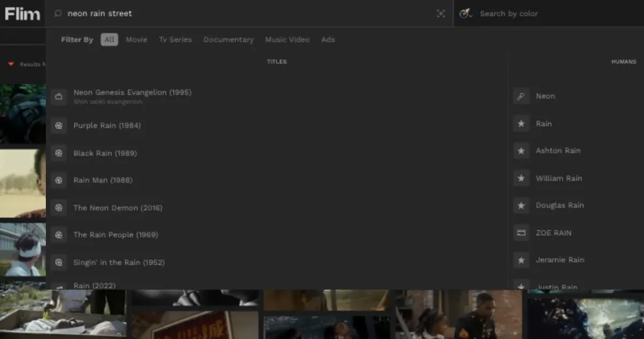
Task: Open Purple Rain (1984)
Action: click(x=107, y=126)
